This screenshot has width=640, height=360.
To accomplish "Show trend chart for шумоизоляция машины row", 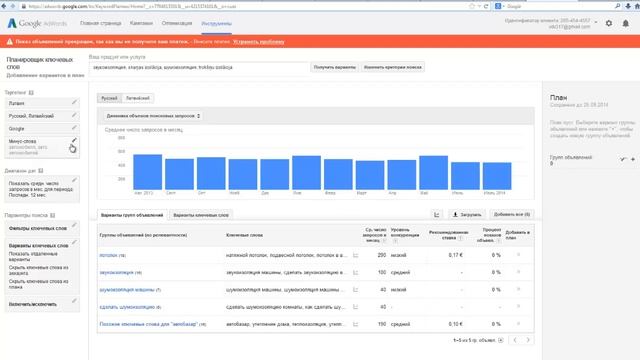I will pos(356,290).
